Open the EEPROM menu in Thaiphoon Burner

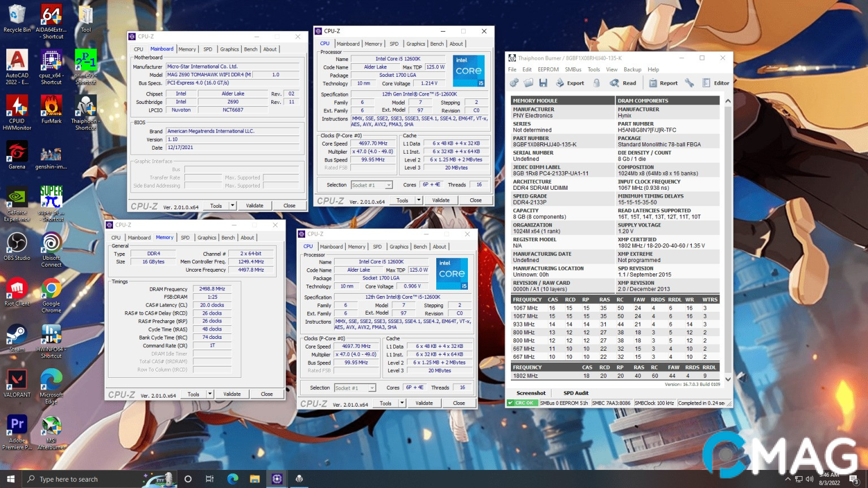click(x=548, y=69)
